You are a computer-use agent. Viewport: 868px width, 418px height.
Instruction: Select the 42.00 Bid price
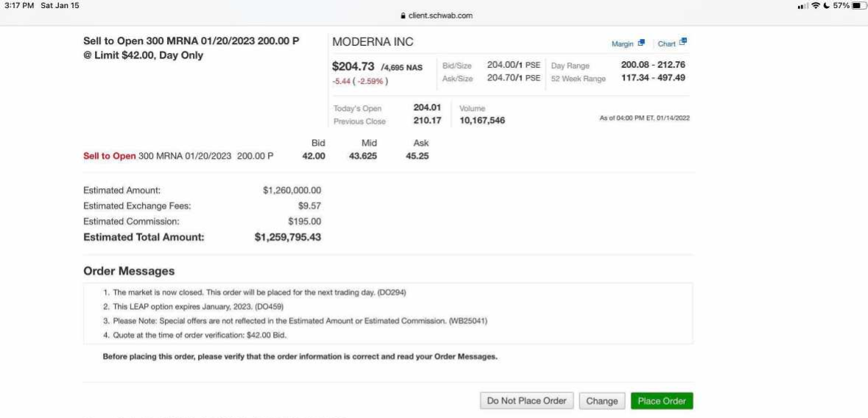coord(314,156)
